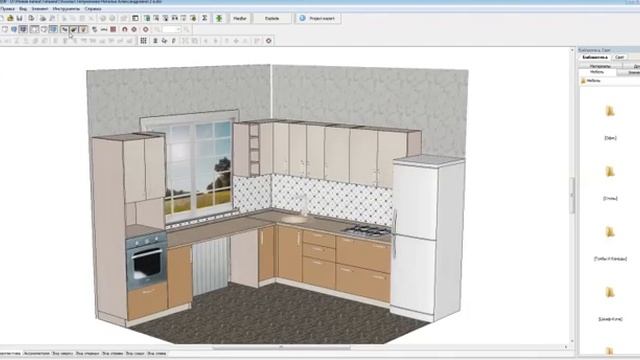Click the viewport horizontal scrollbar thumb
The height and width of the screenshot is (360, 640).
281,348
